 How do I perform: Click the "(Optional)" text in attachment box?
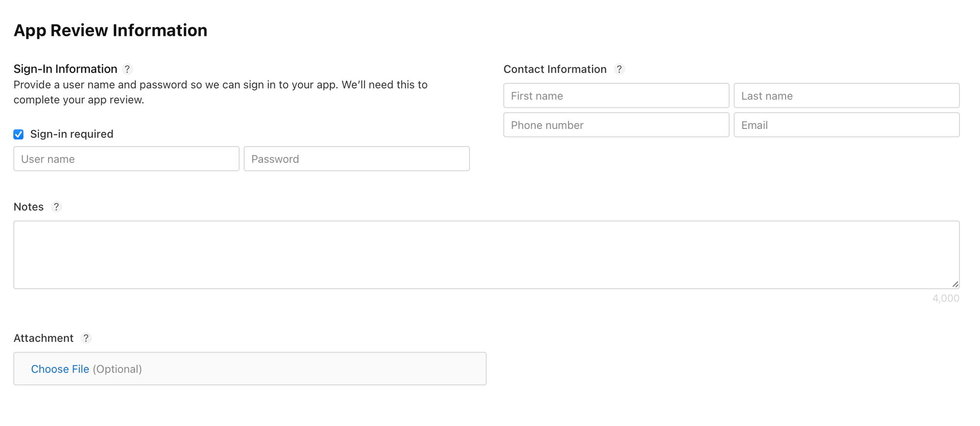click(x=117, y=369)
